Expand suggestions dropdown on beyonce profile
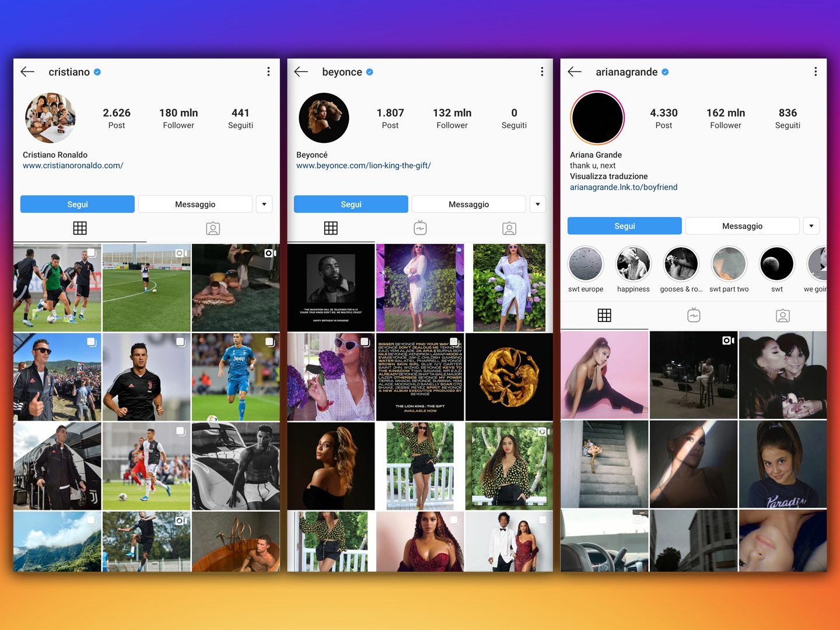The image size is (840, 630). [x=538, y=204]
